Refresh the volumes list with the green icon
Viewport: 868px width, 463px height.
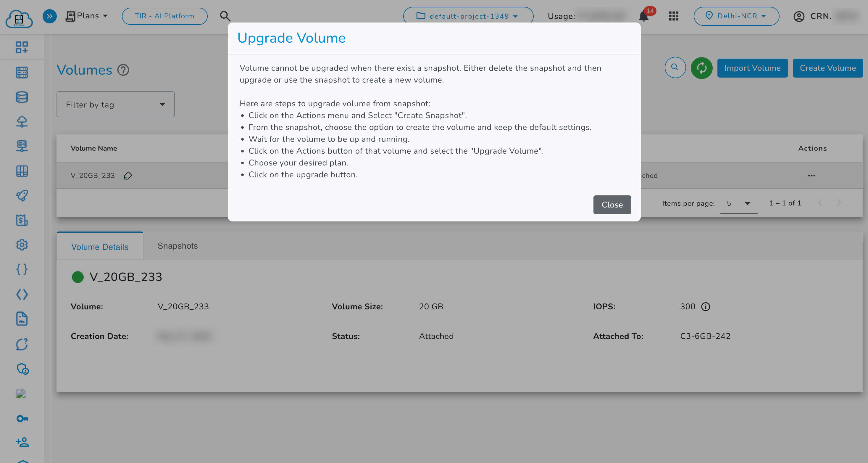701,68
